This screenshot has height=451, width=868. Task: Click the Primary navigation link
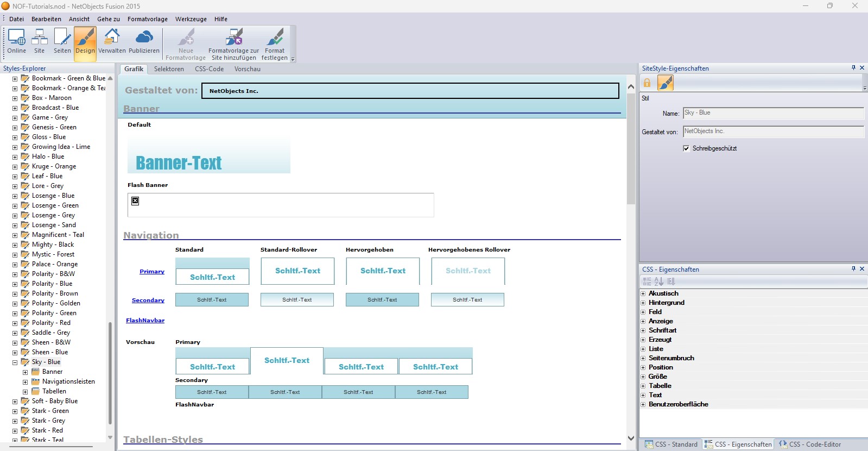(x=151, y=272)
